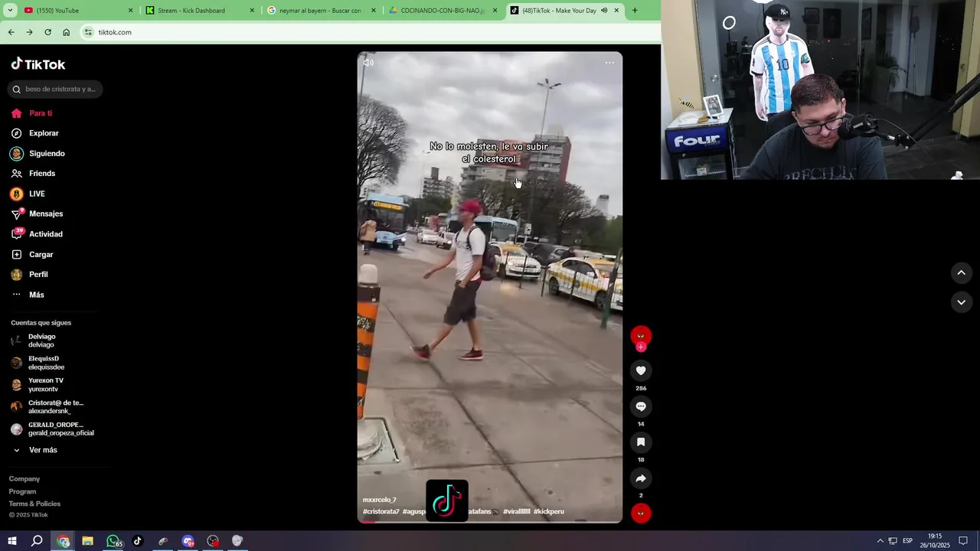Seek along the video progress bar

click(490, 521)
